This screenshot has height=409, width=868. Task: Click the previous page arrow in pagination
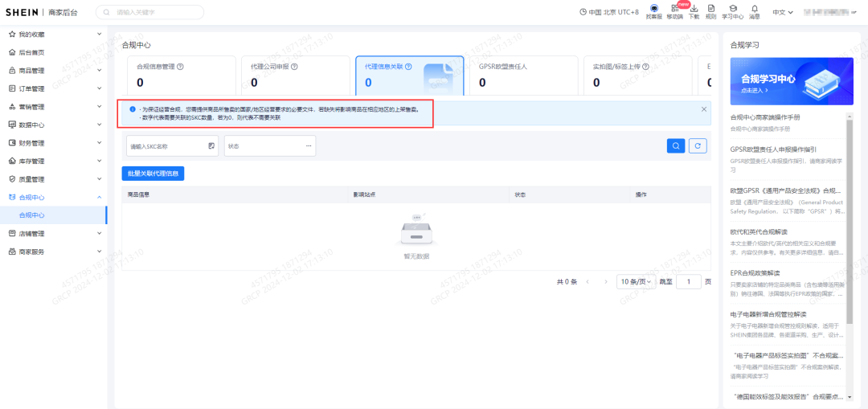588,282
